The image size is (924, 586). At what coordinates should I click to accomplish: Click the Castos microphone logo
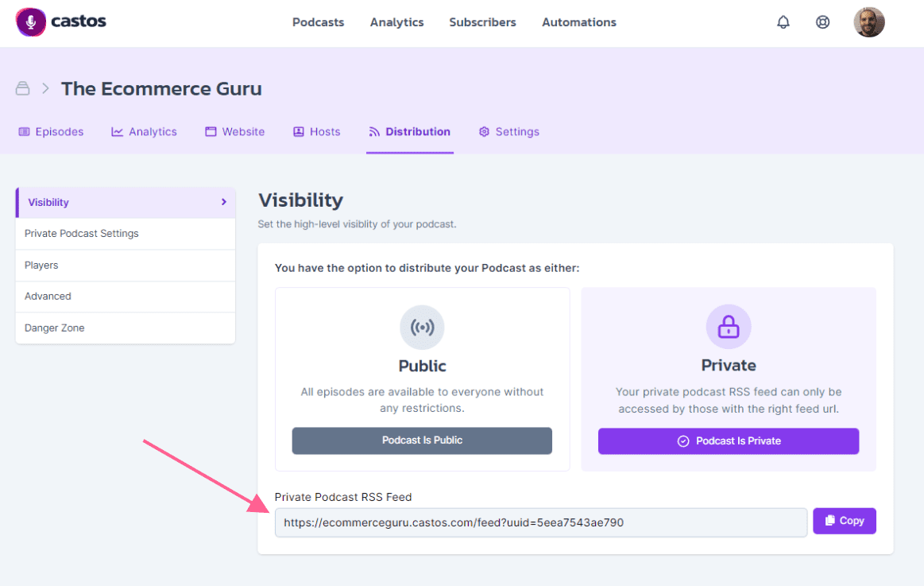(x=31, y=22)
